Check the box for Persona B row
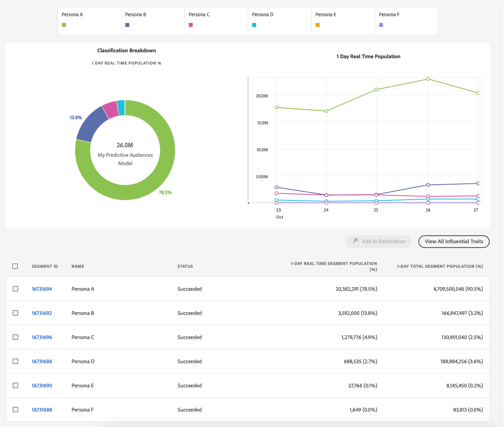This screenshot has width=504, height=427. (x=15, y=313)
